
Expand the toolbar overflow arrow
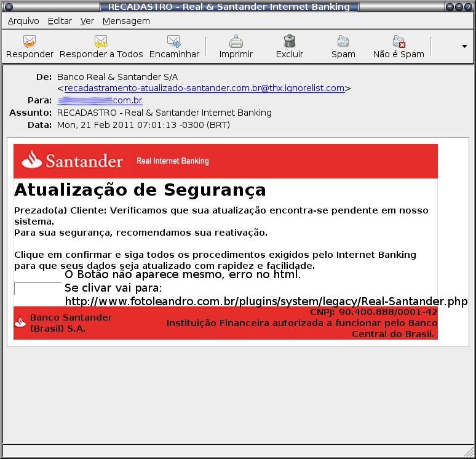pos(464,47)
